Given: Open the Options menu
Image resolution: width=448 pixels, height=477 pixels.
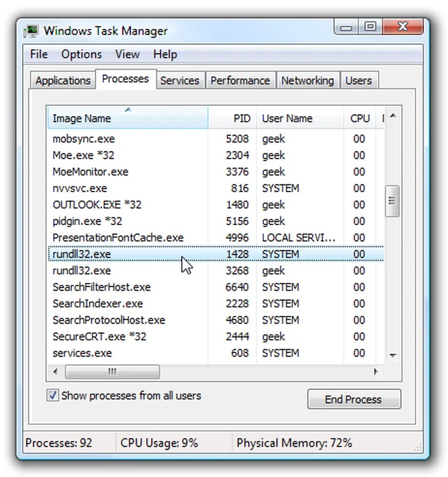Looking at the screenshot, I should pos(81,54).
